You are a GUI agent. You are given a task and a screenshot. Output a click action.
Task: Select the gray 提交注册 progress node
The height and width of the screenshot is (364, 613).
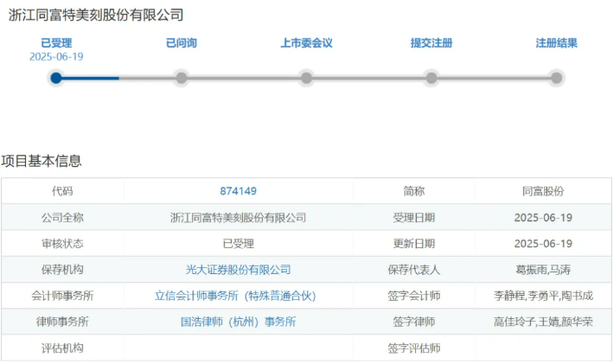[x=431, y=78]
